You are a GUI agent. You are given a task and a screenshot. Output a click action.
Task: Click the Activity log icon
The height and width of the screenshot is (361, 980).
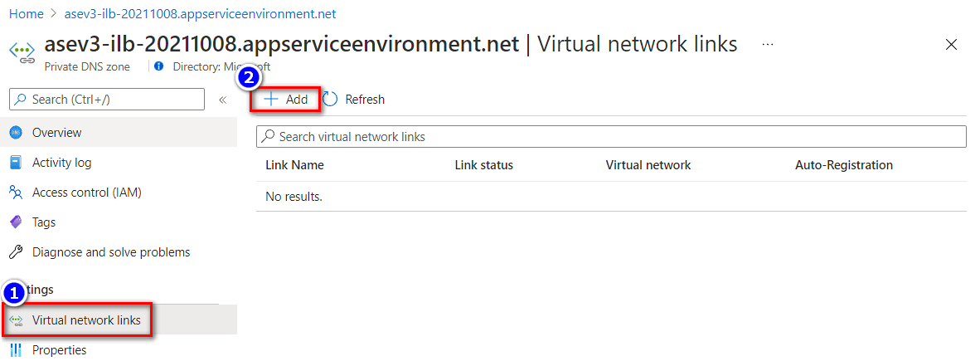click(15, 163)
